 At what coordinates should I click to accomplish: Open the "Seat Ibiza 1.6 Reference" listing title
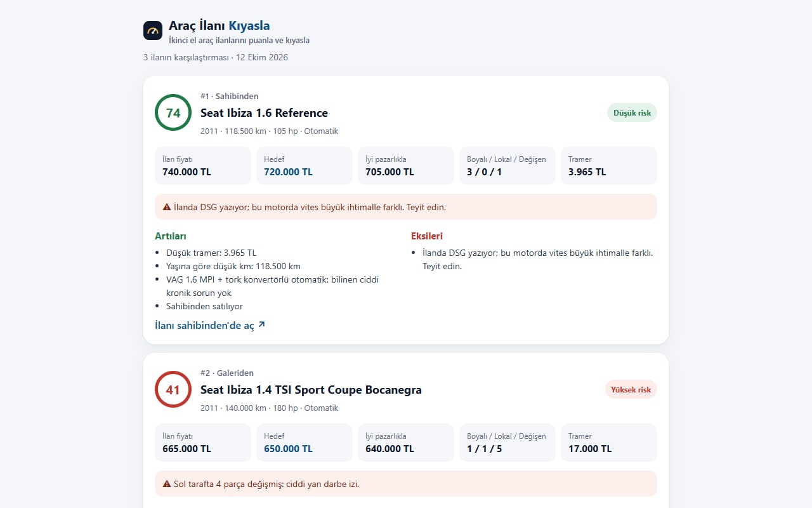(x=264, y=113)
